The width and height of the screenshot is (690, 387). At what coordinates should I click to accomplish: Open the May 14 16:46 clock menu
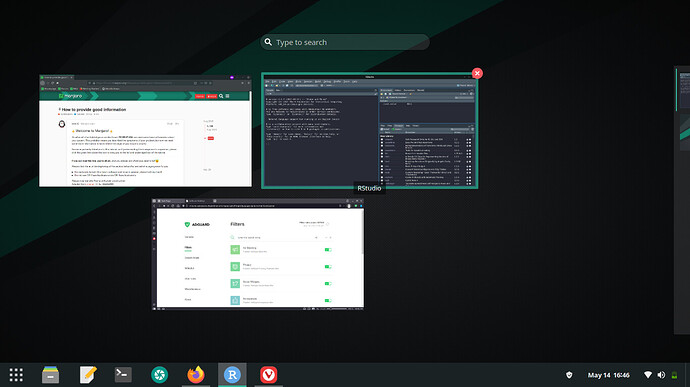pyautogui.click(x=609, y=375)
